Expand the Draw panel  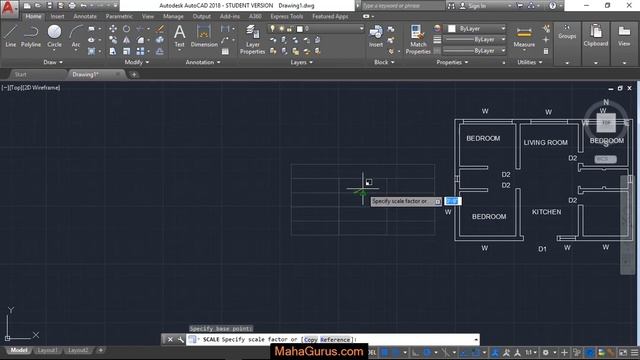(x=53, y=62)
